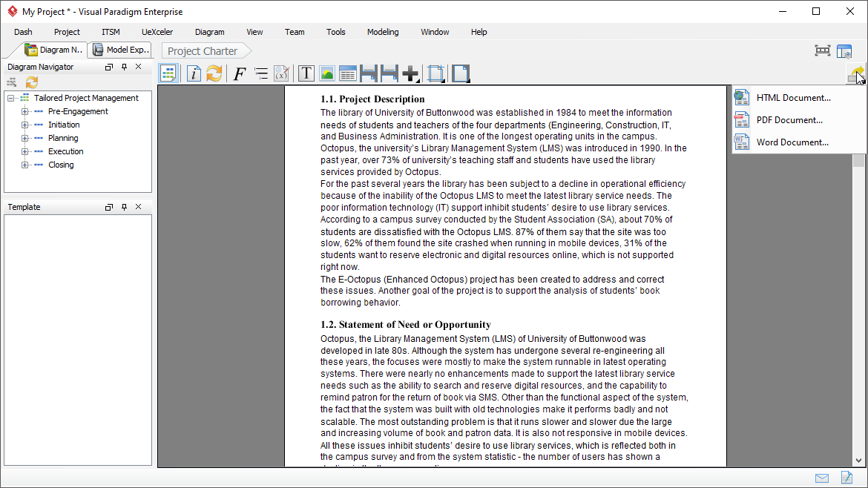Click the notes icon in status bar
Screen dimensions: 868x488
tap(846, 478)
